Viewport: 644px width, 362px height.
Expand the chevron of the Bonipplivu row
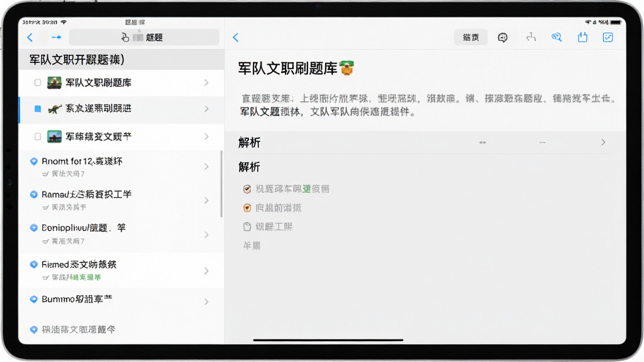click(206, 235)
